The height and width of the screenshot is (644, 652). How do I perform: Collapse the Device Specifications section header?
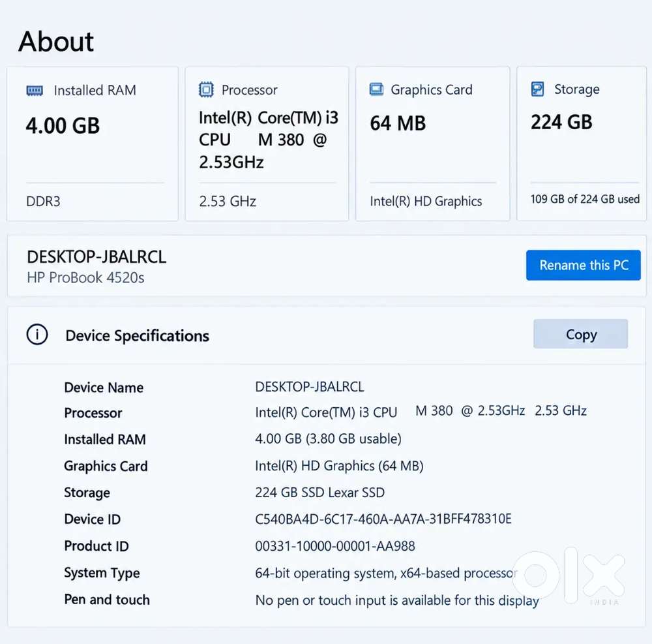[327, 335]
